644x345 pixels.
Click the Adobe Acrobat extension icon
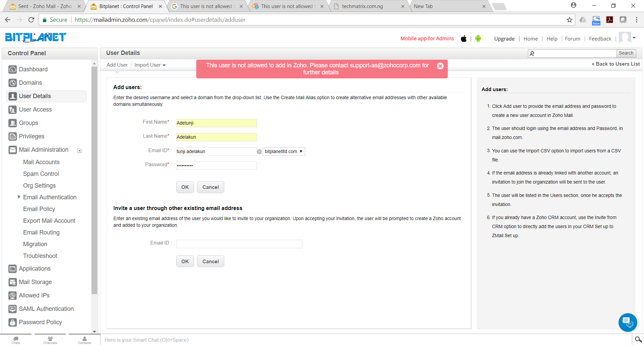click(x=609, y=20)
